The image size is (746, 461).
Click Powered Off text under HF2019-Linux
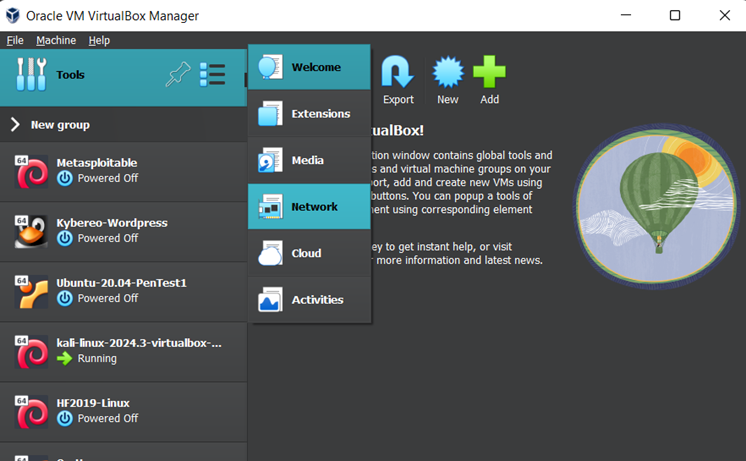click(x=108, y=418)
